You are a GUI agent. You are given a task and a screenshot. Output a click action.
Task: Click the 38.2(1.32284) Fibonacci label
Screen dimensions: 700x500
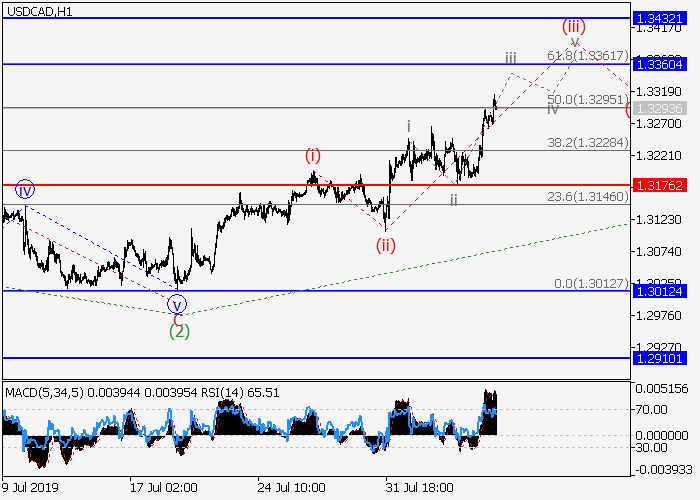(x=586, y=143)
